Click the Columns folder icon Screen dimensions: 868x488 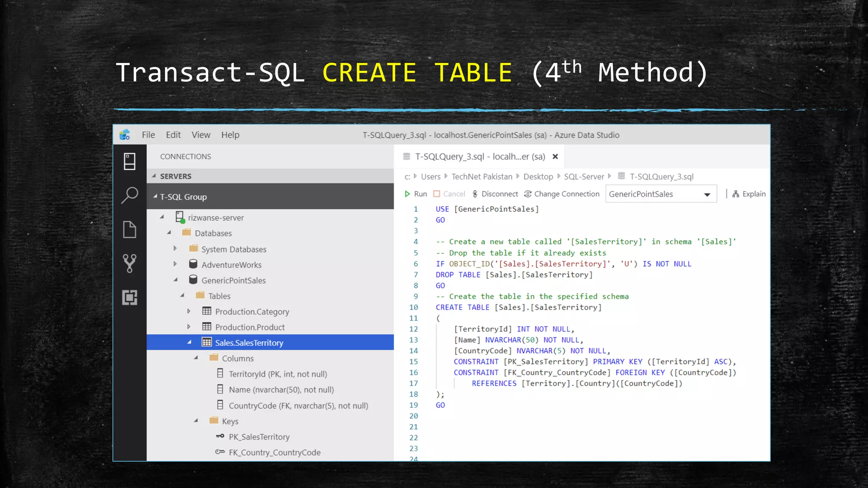pos(214,358)
